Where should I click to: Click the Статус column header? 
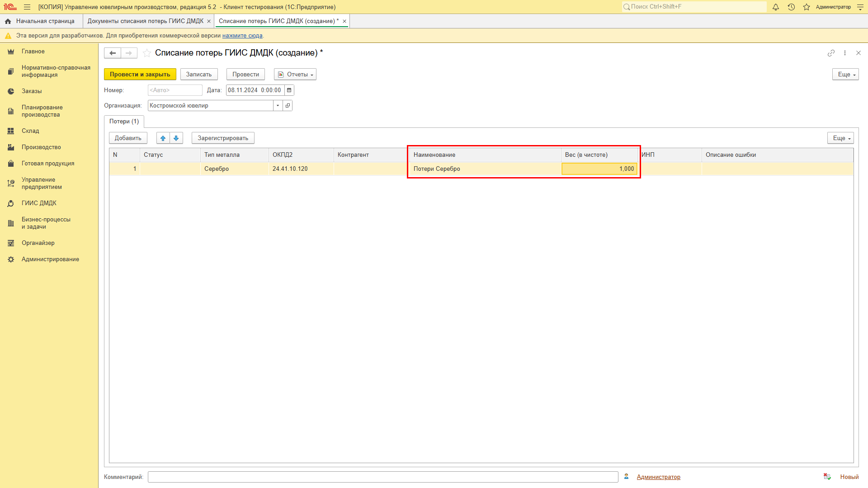click(x=170, y=155)
